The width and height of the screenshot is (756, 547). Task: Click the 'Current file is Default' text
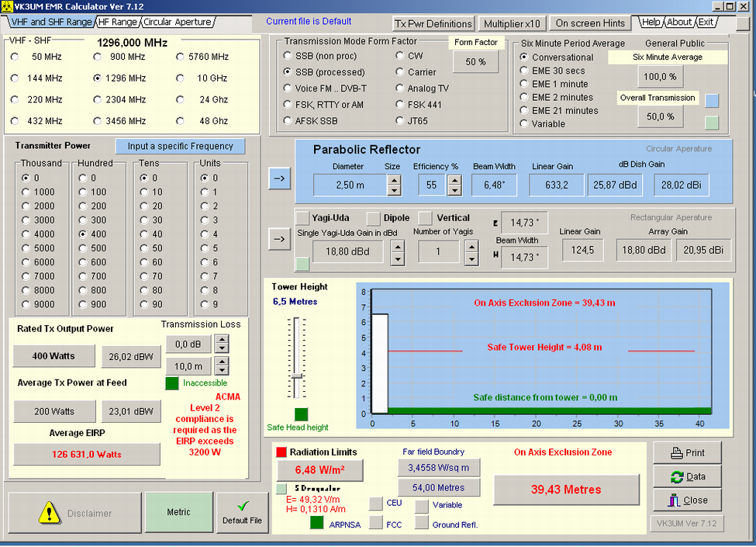(x=309, y=21)
